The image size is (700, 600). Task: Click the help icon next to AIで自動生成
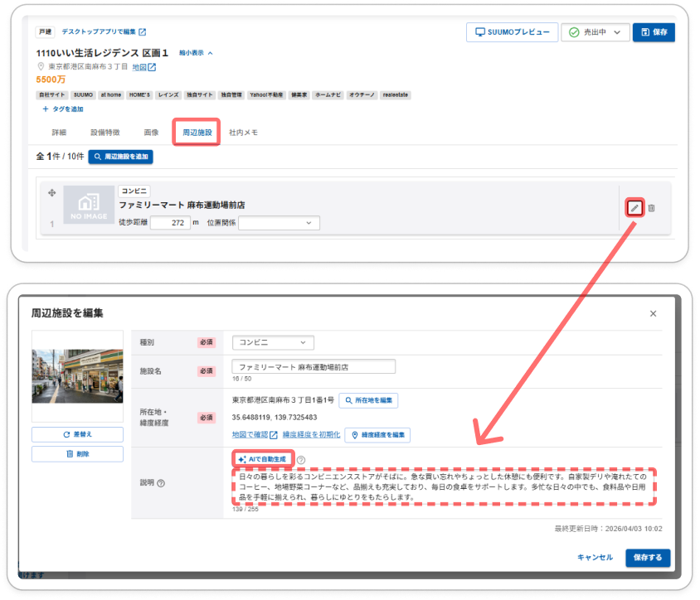(301, 460)
